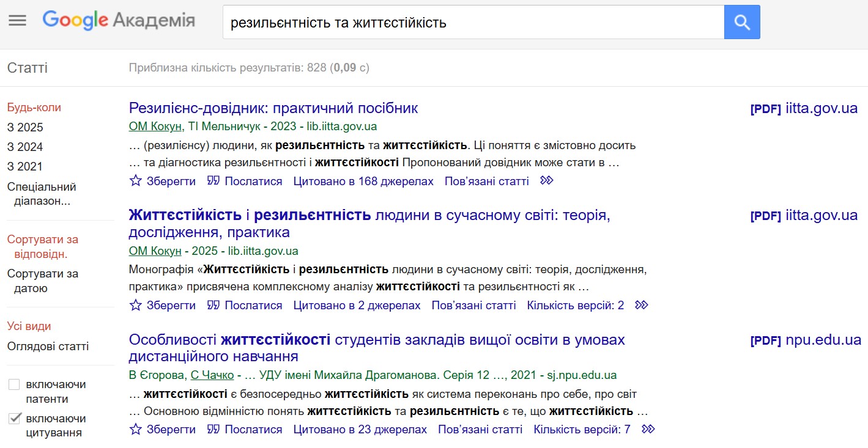Uncheck the включаючи цитування checkbox
This screenshot has height=448, width=868.
14,419
